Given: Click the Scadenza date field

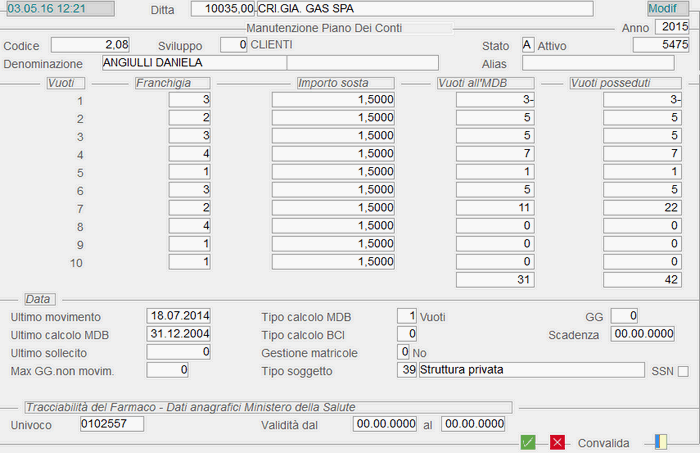Looking at the screenshot, I should pyautogui.click(x=645, y=334).
